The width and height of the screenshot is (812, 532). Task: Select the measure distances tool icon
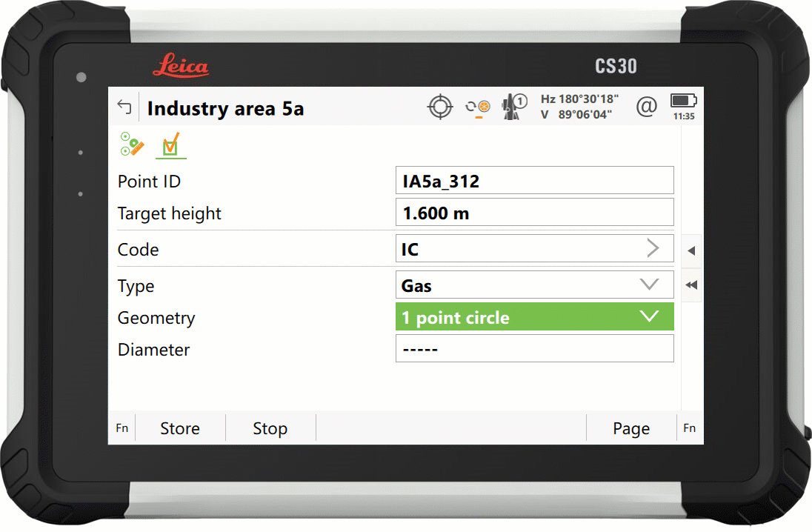pyautogui.click(x=131, y=145)
